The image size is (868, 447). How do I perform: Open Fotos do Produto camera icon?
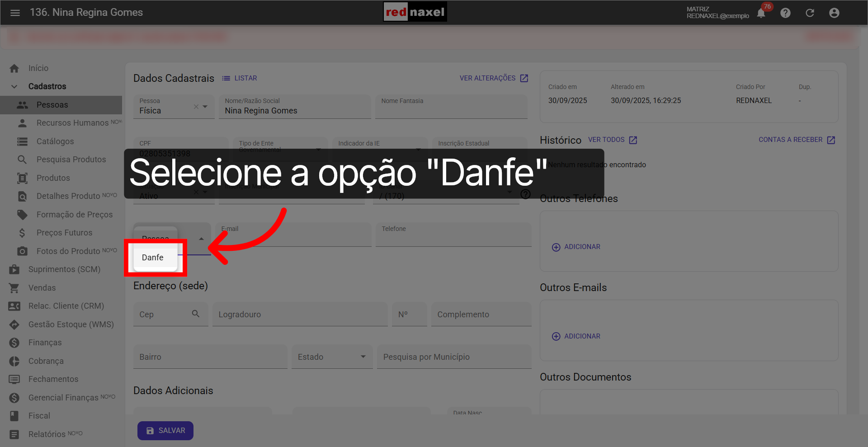click(x=22, y=251)
